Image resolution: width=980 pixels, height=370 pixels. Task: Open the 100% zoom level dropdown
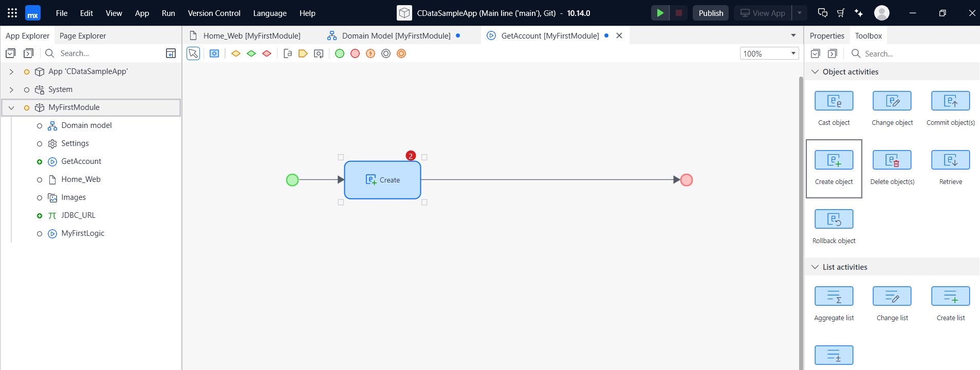tap(769, 53)
